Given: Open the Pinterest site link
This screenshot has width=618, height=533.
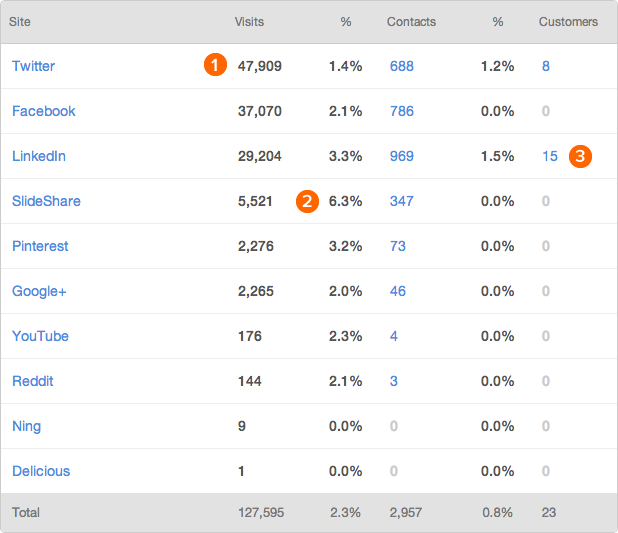Looking at the screenshot, I should tap(40, 246).
